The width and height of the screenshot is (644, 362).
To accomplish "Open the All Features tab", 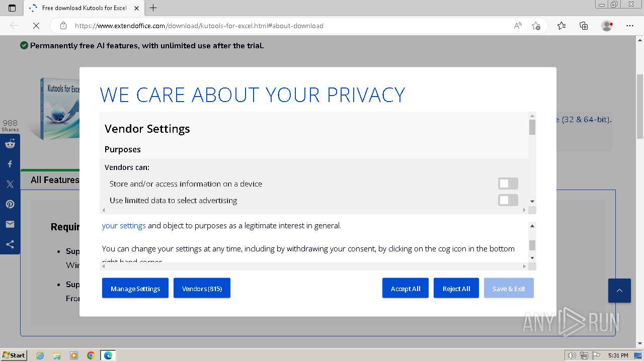I will (x=54, y=180).
